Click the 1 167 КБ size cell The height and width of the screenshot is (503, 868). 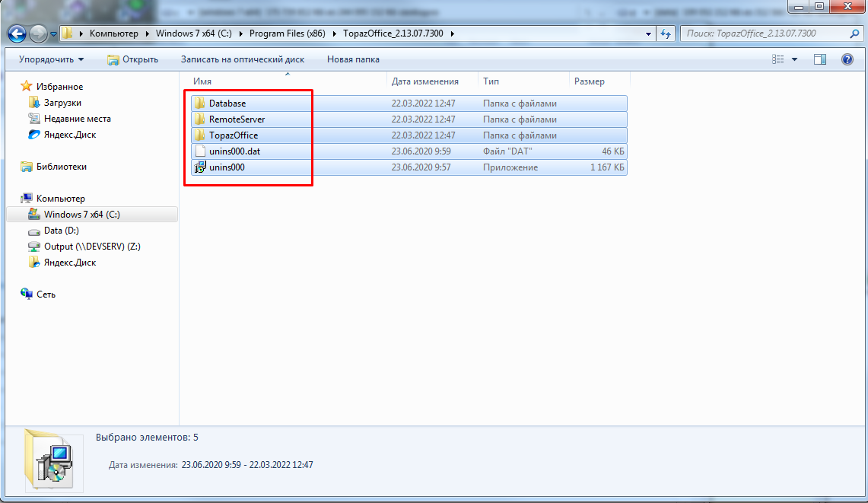click(607, 167)
